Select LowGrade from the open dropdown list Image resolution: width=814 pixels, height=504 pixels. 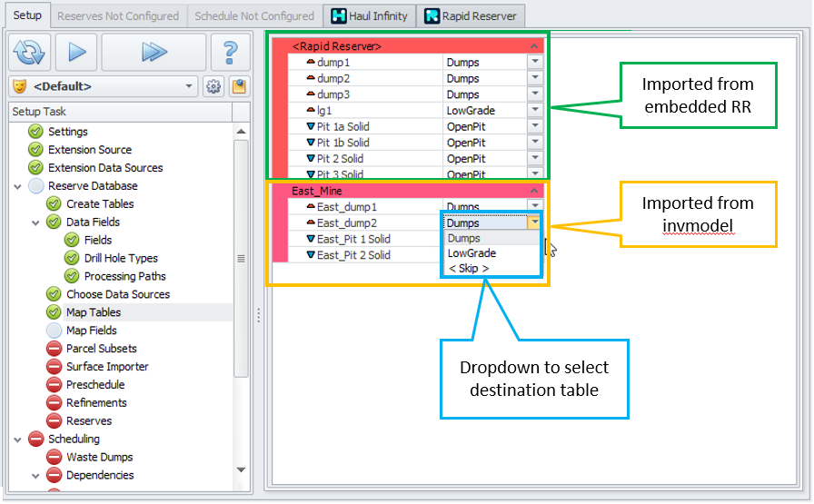[472, 253]
